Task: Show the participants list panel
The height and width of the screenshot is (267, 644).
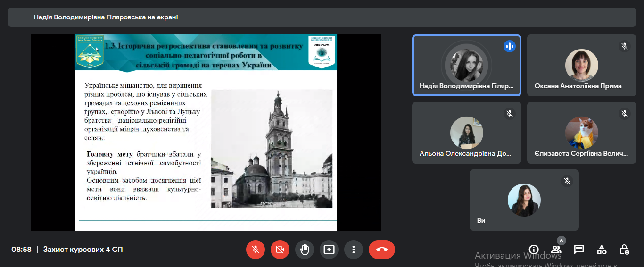Action: (556, 250)
